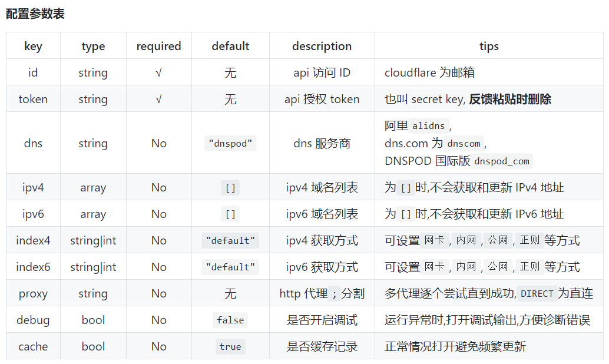Click 'No' required cell in proxy row
609x364 pixels.
tap(159, 294)
